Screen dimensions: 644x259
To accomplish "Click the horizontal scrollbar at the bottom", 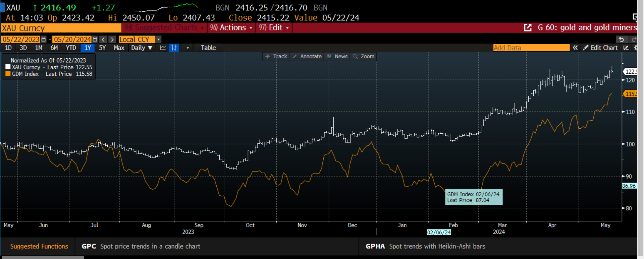I will pyautogui.click(x=42, y=258).
